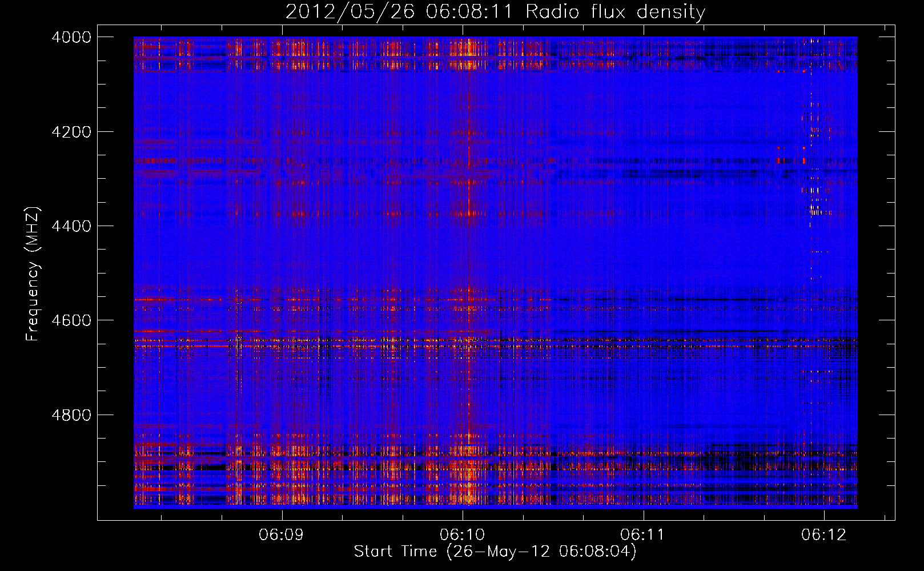Viewport: 924px width, 571px height.
Task: Click the 4800 frequency tick label
Action: [x=71, y=415]
